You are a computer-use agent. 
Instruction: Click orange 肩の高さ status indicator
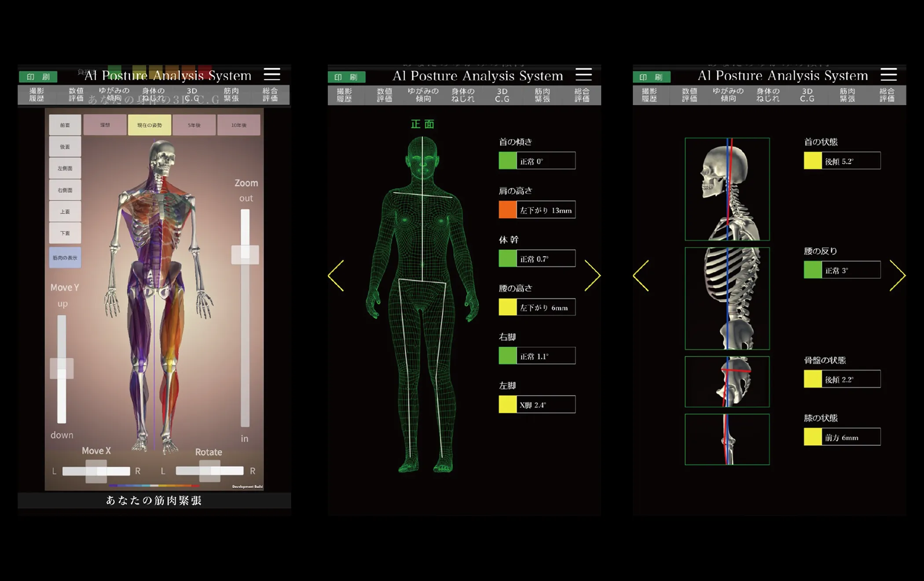(x=507, y=210)
